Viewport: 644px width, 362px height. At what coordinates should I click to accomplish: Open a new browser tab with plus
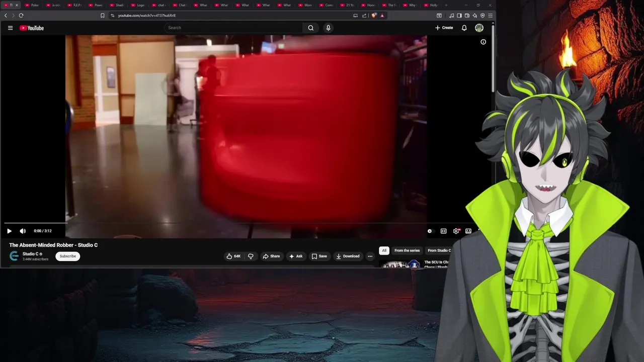(x=446, y=5)
